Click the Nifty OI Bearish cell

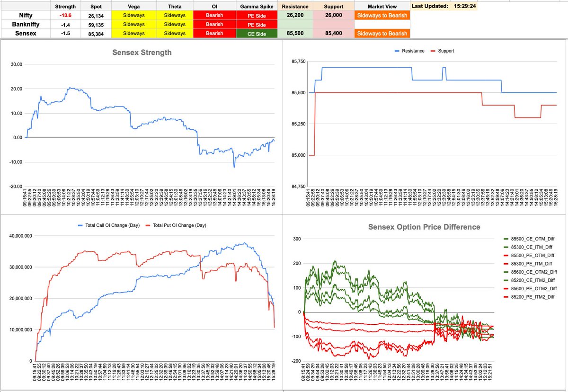[x=214, y=15]
